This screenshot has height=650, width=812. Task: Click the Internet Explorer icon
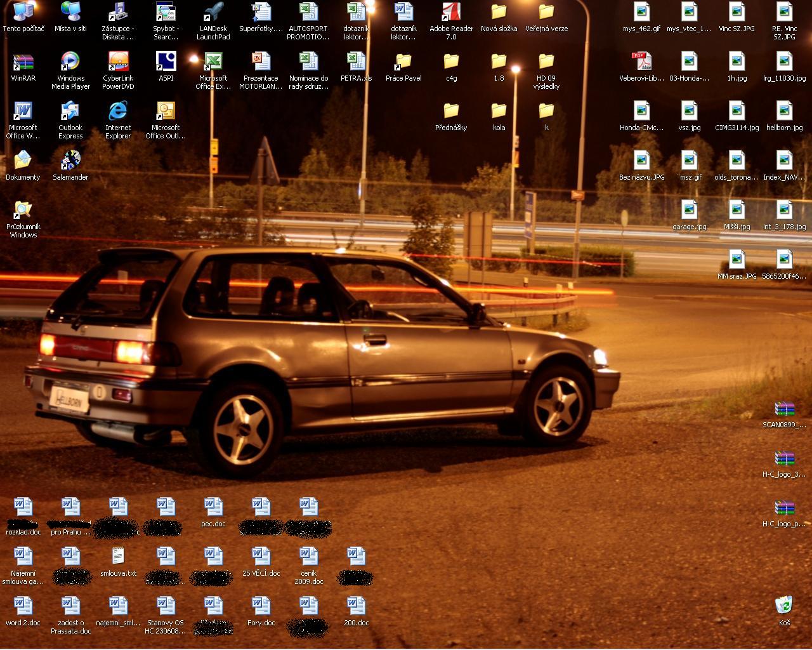(x=118, y=112)
